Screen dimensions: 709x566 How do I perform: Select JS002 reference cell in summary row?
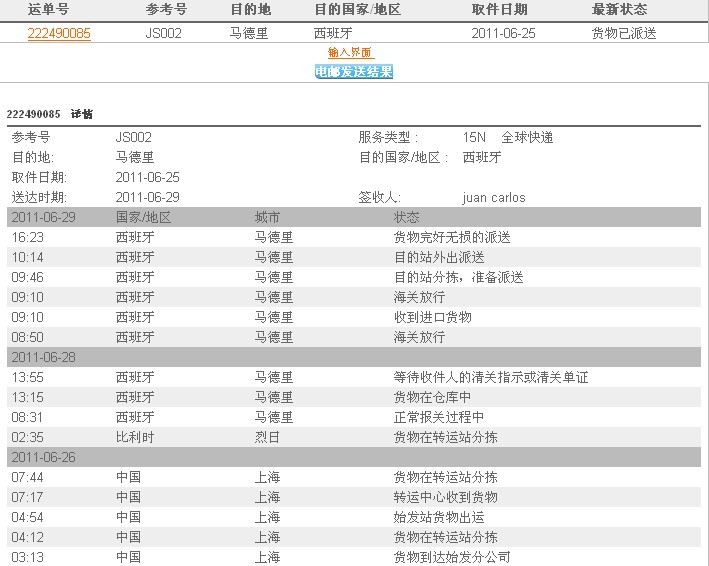164,33
